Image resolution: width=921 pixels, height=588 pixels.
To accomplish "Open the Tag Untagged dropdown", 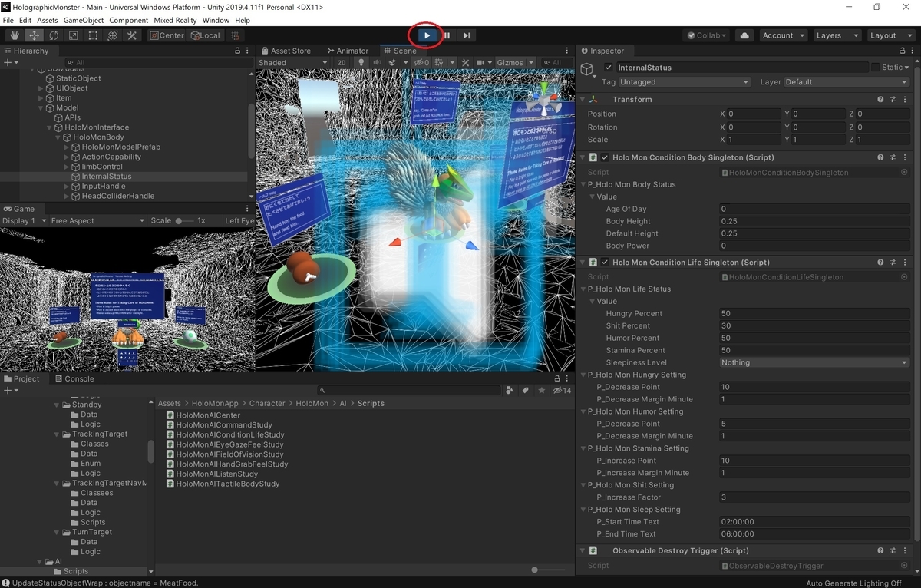I will pos(685,82).
